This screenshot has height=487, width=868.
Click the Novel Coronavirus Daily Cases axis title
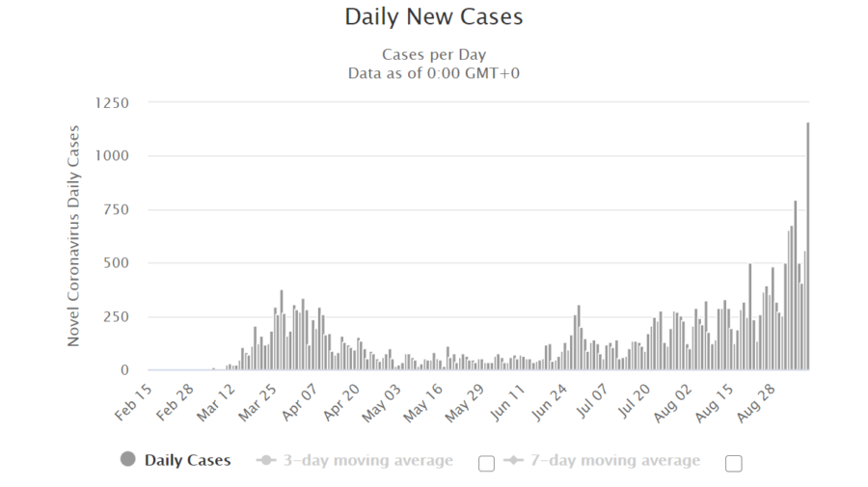point(73,235)
